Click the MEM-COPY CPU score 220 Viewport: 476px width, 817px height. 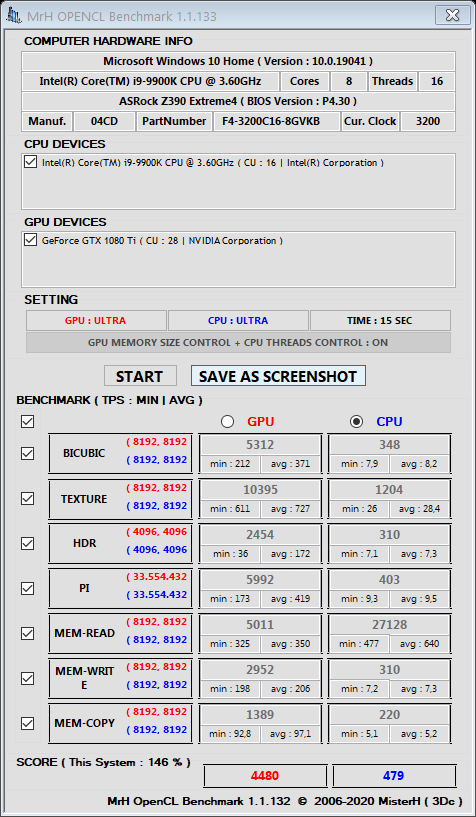389,714
